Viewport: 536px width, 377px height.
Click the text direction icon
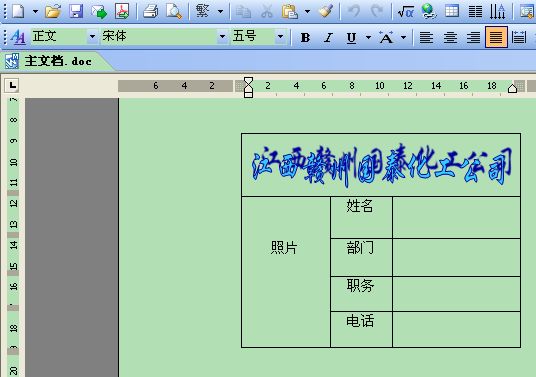click(x=497, y=12)
